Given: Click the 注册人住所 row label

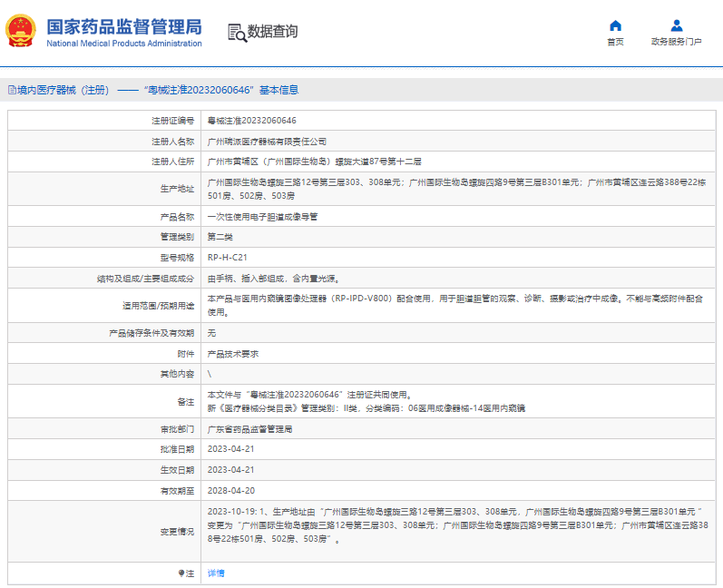Looking at the screenshot, I should point(173,162).
